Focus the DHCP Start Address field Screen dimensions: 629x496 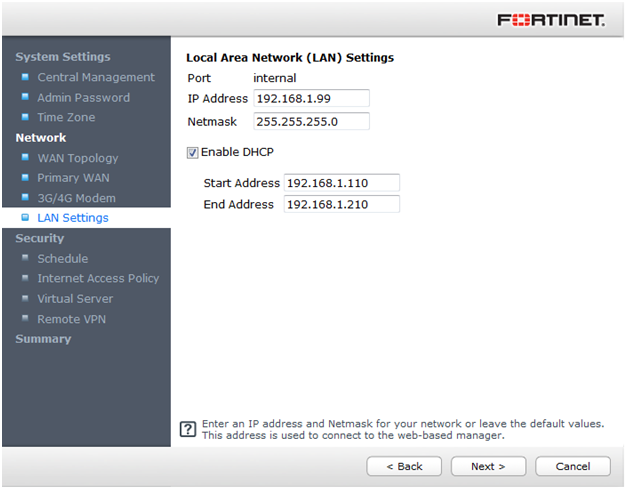pyautogui.click(x=342, y=183)
